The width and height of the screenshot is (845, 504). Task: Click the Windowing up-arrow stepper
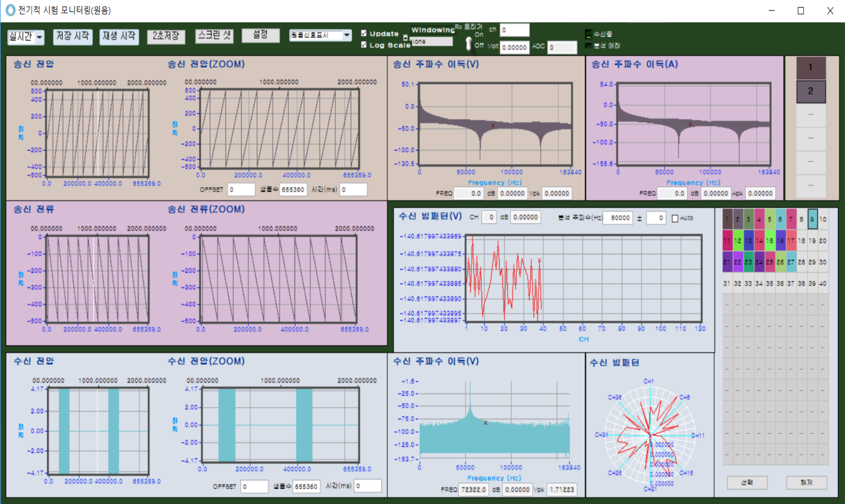click(x=405, y=38)
